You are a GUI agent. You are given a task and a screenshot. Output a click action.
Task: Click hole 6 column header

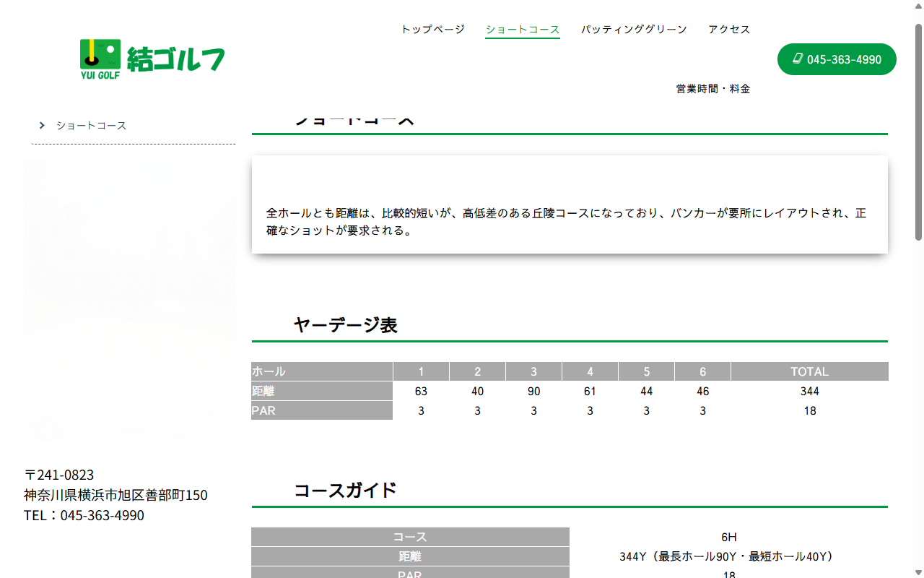(x=703, y=371)
